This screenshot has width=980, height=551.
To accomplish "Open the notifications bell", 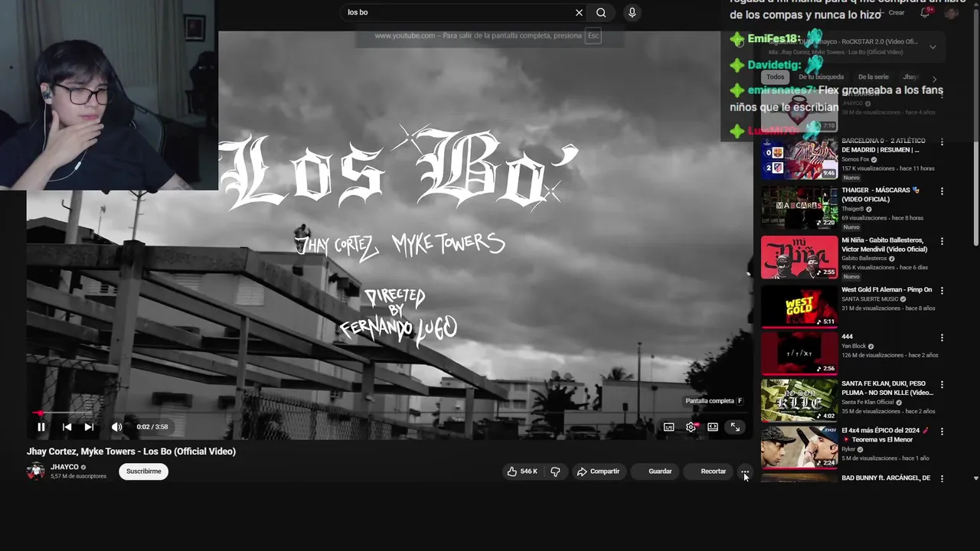I will 925,12.
